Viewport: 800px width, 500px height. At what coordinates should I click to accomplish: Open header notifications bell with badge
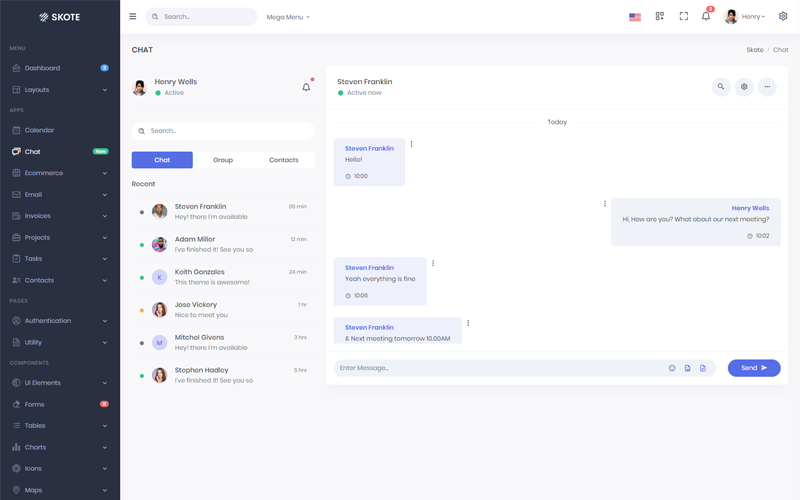pyautogui.click(x=707, y=17)
